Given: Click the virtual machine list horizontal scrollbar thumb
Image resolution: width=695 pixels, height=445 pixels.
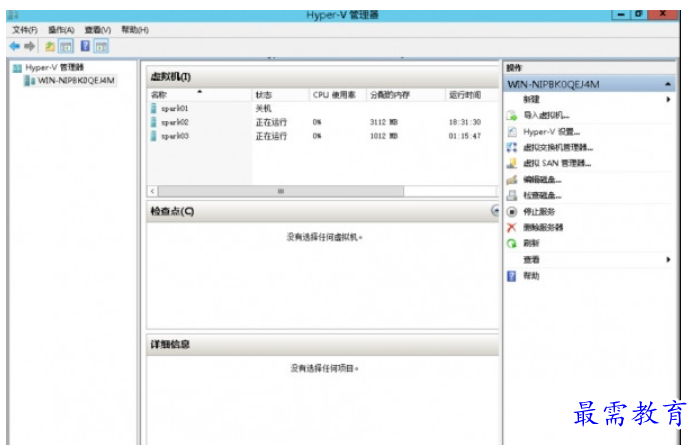Looking at the screenshot, I should tap(281, 191).
